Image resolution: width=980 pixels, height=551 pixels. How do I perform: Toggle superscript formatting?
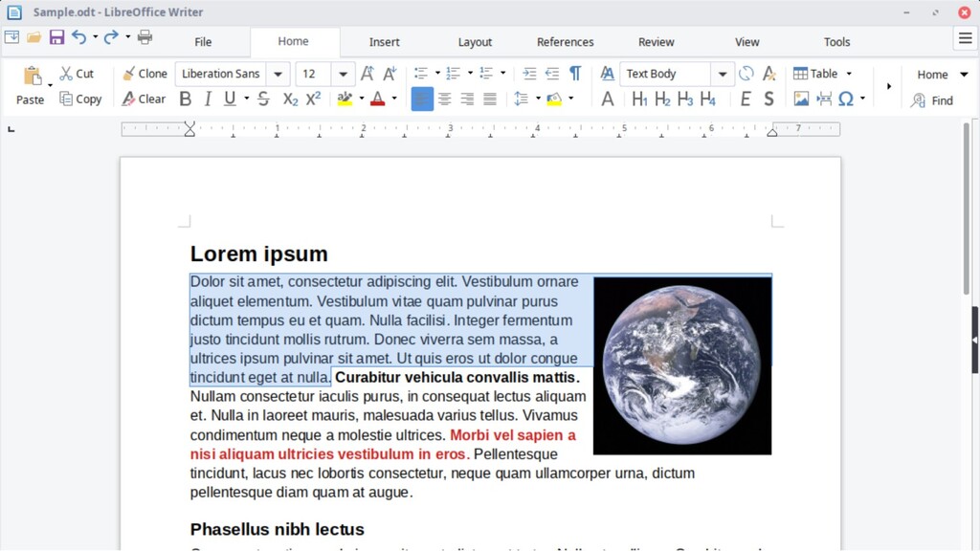pyautogui.click(x=313, y=99)
